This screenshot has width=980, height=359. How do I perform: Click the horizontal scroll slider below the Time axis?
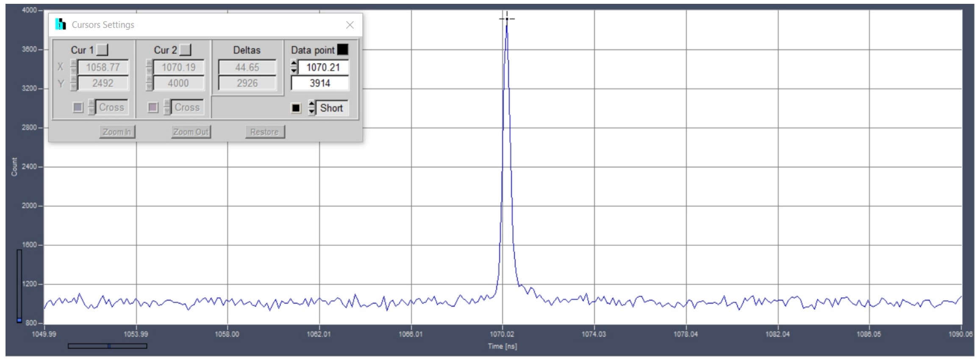pos(108,346)
